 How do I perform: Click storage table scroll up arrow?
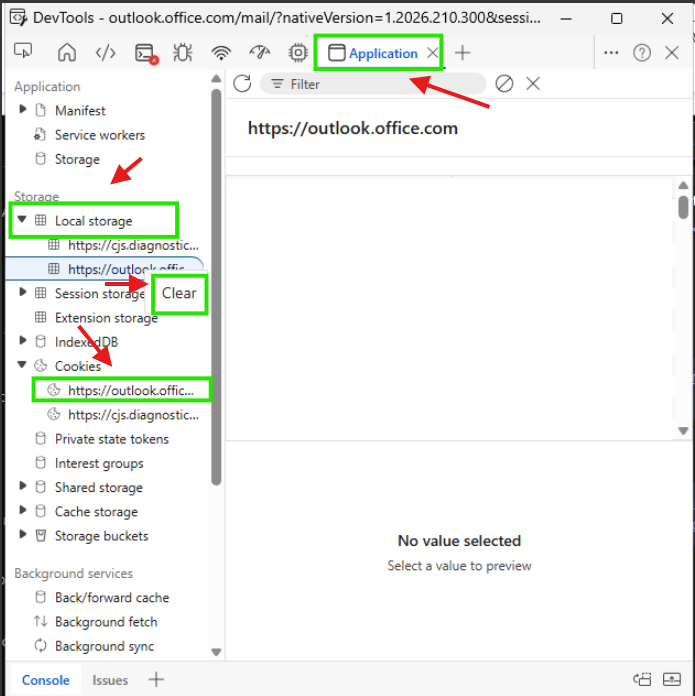(683, 185)
